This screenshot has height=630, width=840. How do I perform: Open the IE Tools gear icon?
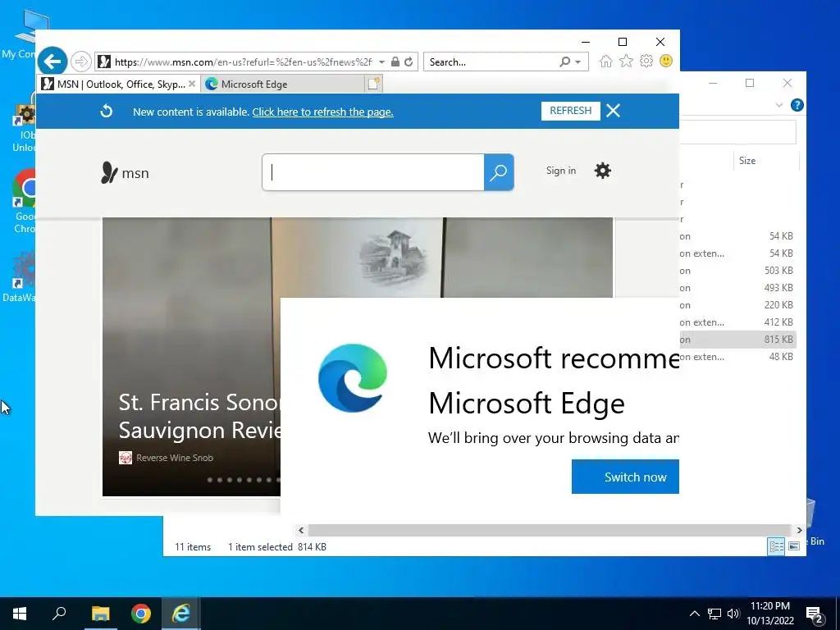point(646,61)
